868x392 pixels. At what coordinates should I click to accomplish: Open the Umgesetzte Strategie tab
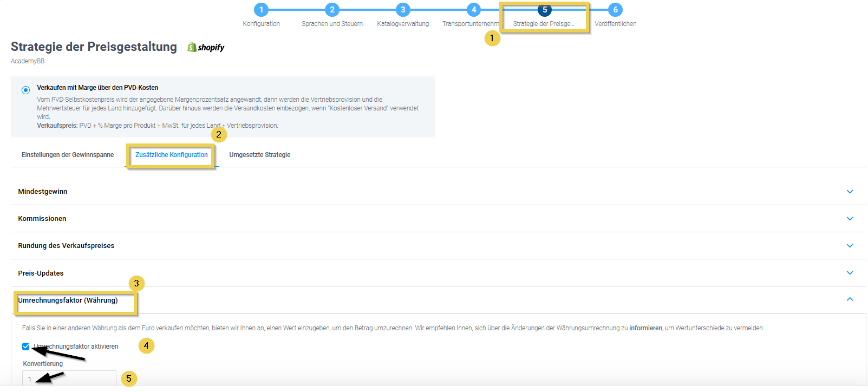point(260,155)
